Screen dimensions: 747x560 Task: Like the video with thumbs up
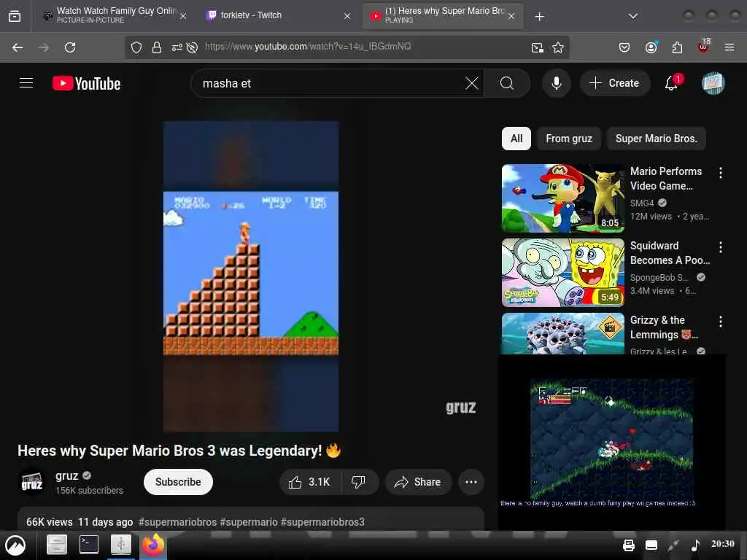(309, 482)
